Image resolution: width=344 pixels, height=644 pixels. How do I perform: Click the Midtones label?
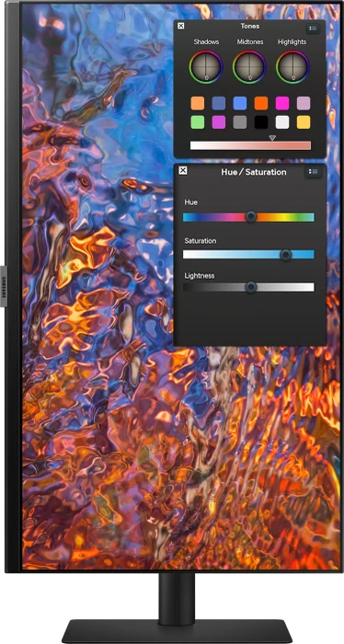click(250, 42)
